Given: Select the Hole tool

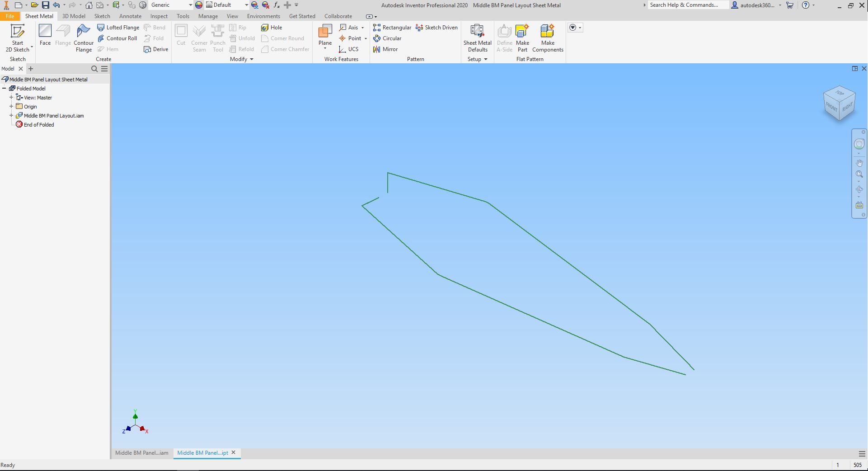Looking at the screenshot, I should point(272,28).
